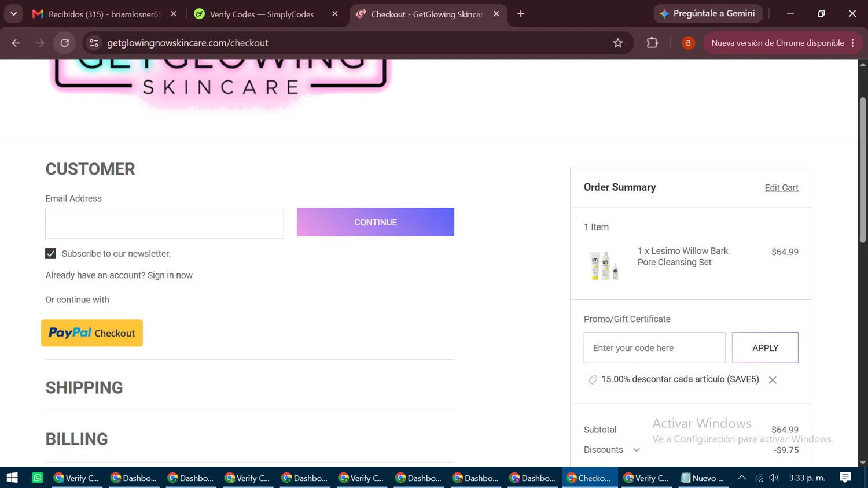Click the Lesimo Willow Bark product thumbnail
868x488 pixels.
(x=605, y=265)
